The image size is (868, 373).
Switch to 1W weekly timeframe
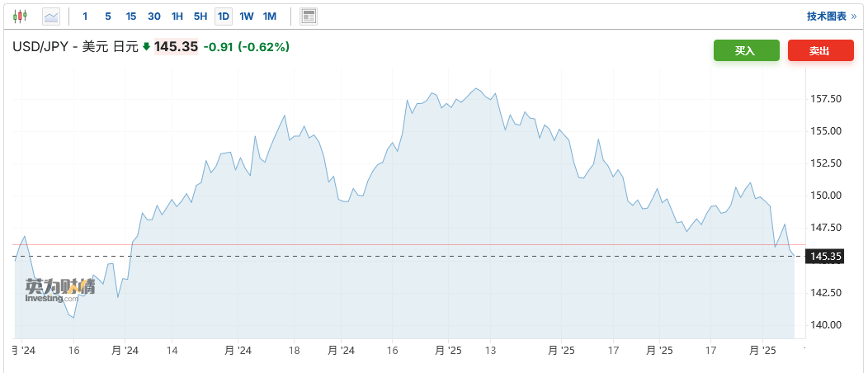click(246, 16)
